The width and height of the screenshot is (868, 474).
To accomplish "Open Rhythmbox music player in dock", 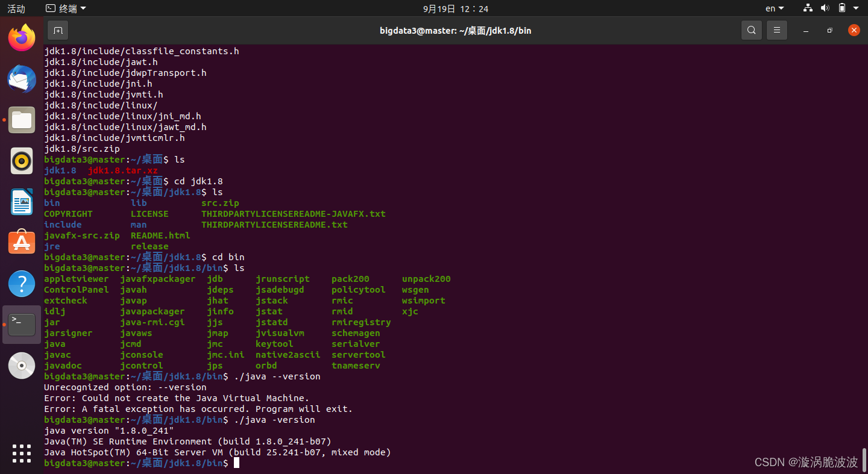I will click(22, 161).
